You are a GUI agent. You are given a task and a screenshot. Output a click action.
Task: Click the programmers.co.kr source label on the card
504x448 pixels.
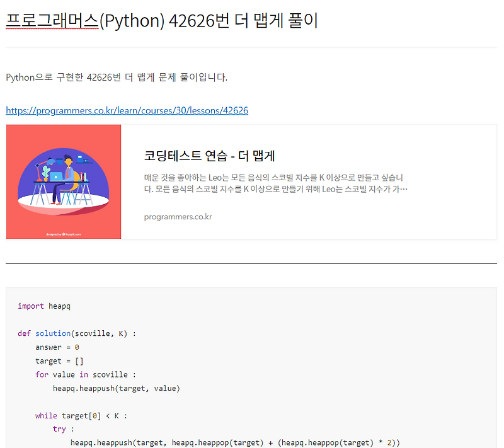tap(178, 217)
